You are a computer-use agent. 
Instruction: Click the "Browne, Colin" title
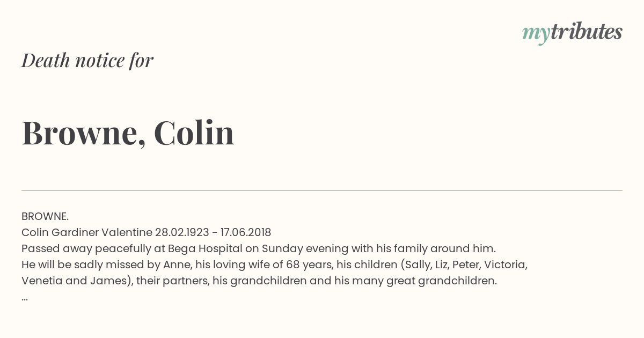click(128, 133)
